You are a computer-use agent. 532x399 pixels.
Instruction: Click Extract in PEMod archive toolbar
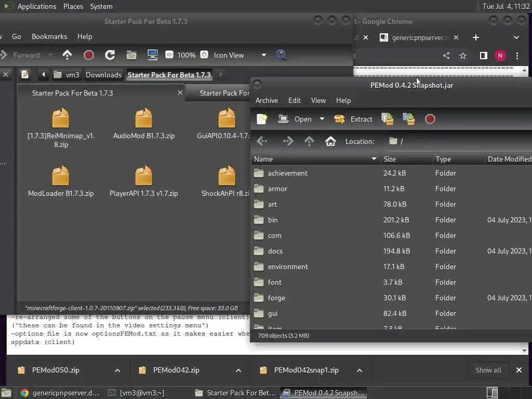[353, 119]
